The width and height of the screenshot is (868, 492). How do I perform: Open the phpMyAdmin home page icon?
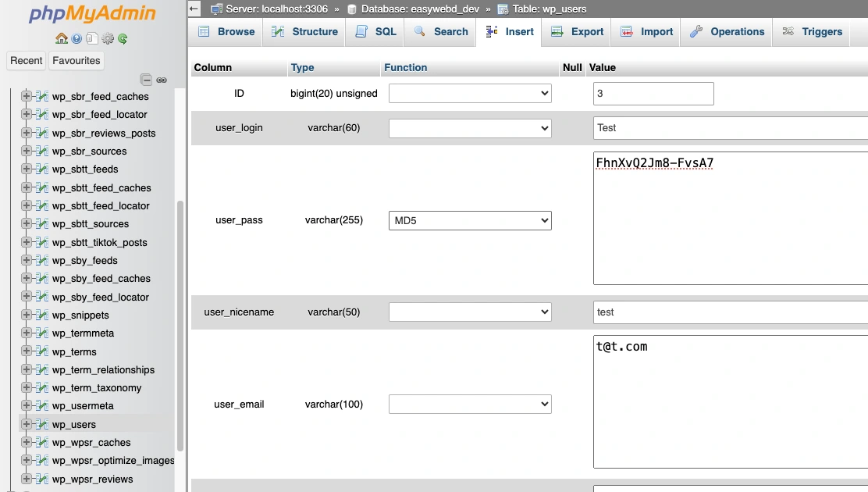(62, 37)
